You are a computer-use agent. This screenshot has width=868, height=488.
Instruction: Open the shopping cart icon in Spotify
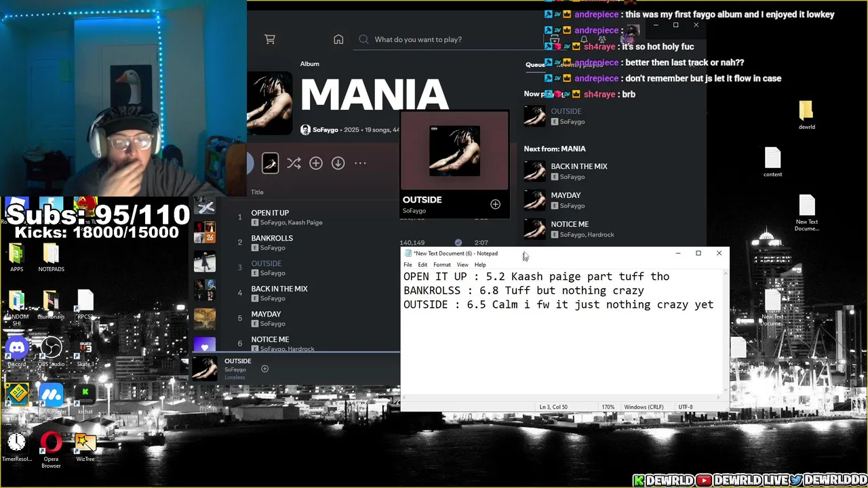pos(270,39)
